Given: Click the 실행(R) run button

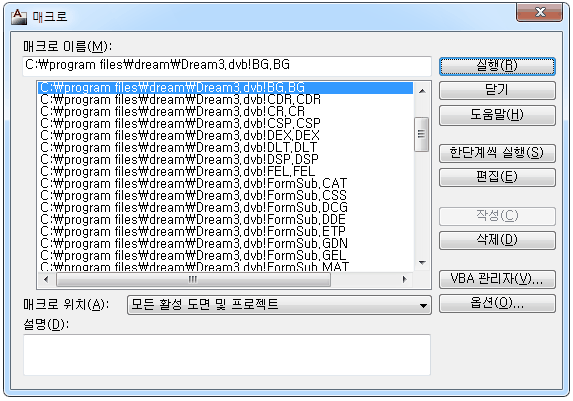Looking at the screenshot, I should coord(497,66).
